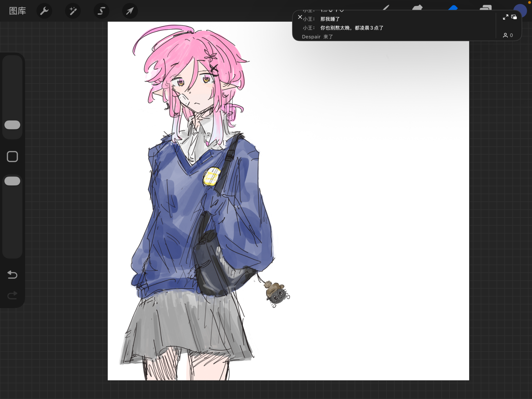Screen dimensions: 532x399
Task: Select the Eraser tool at top right
Action: pos(453,7)
